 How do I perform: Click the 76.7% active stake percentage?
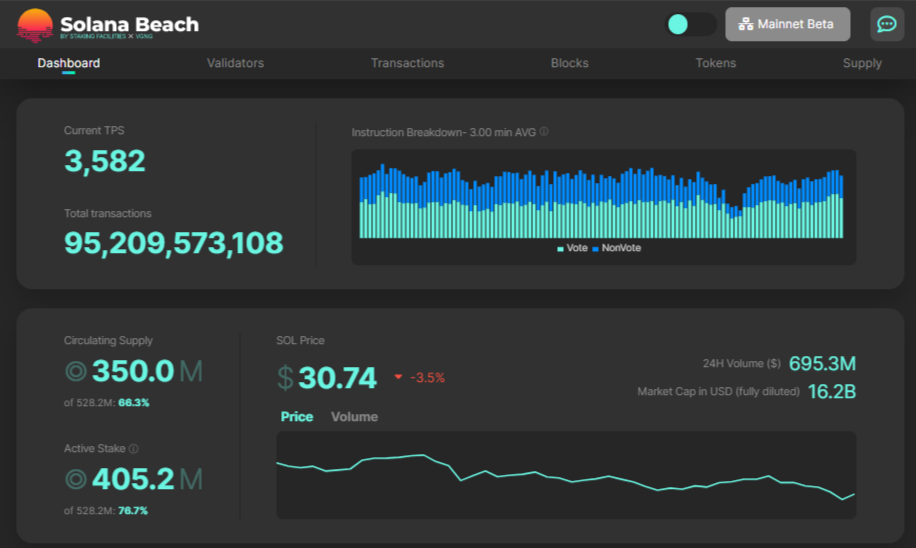133,511
